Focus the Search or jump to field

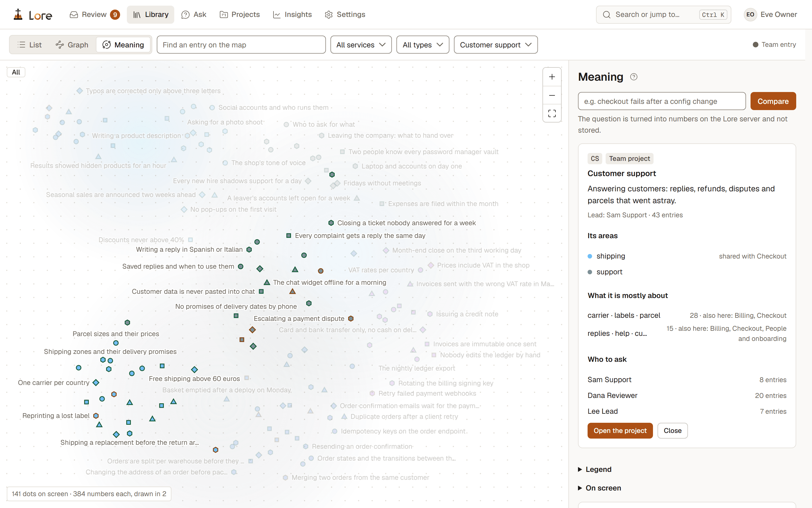coord(663,15)
